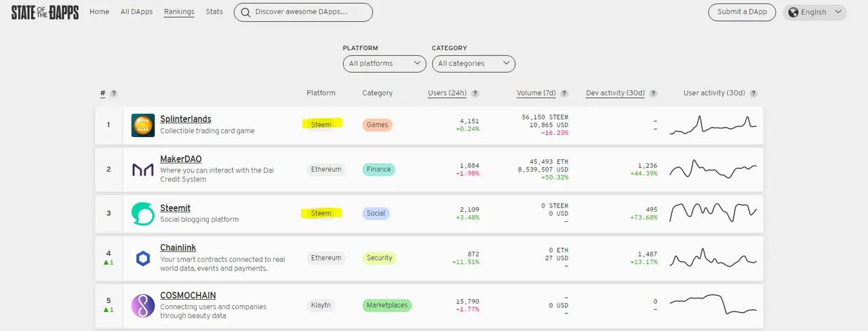Image resolution: width=868 pixels, height=331 pixels.
Task: Click the State of the DApps logo
Action: (x=45, y=12)
